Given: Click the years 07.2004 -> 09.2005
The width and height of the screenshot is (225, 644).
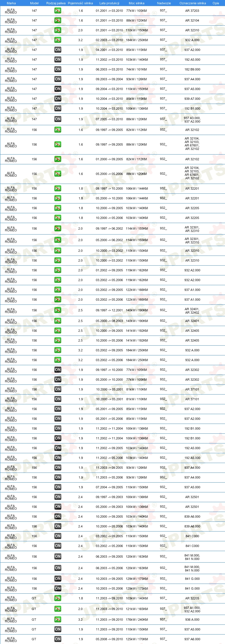Looking at the screenshot, I should coord(109,487).
